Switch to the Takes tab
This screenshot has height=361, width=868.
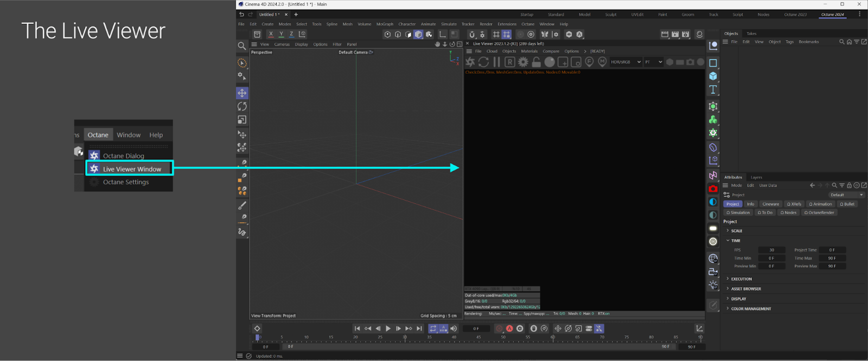(x=751, y=34)
